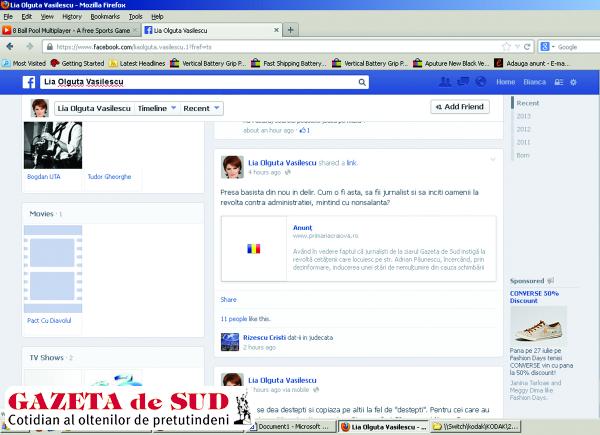Click the browser forward arrow
The image size is (600, 435).
[x=30, y=47]
